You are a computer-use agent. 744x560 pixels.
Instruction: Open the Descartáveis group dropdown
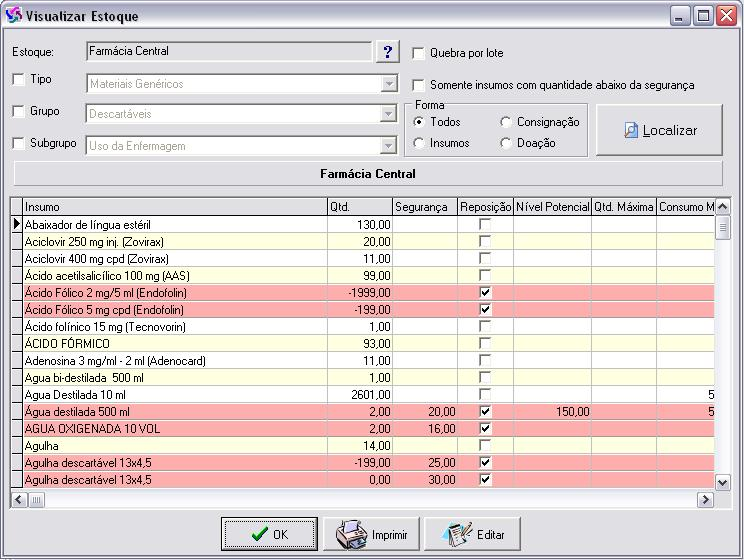(x=389, y=114)
